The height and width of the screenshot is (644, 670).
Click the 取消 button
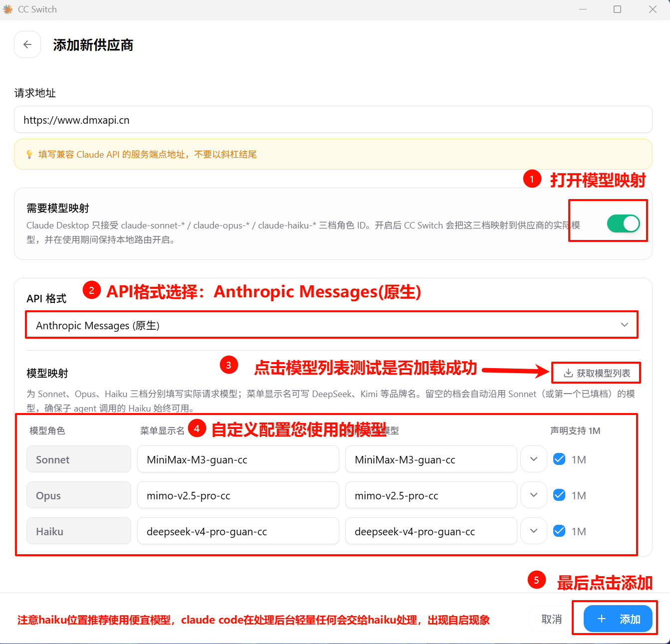(551, 619)
